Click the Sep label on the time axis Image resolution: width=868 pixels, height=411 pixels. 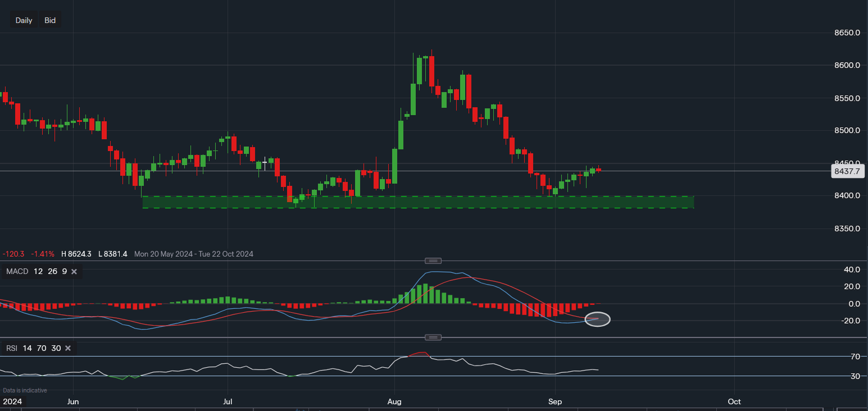[x=555, y=401]
